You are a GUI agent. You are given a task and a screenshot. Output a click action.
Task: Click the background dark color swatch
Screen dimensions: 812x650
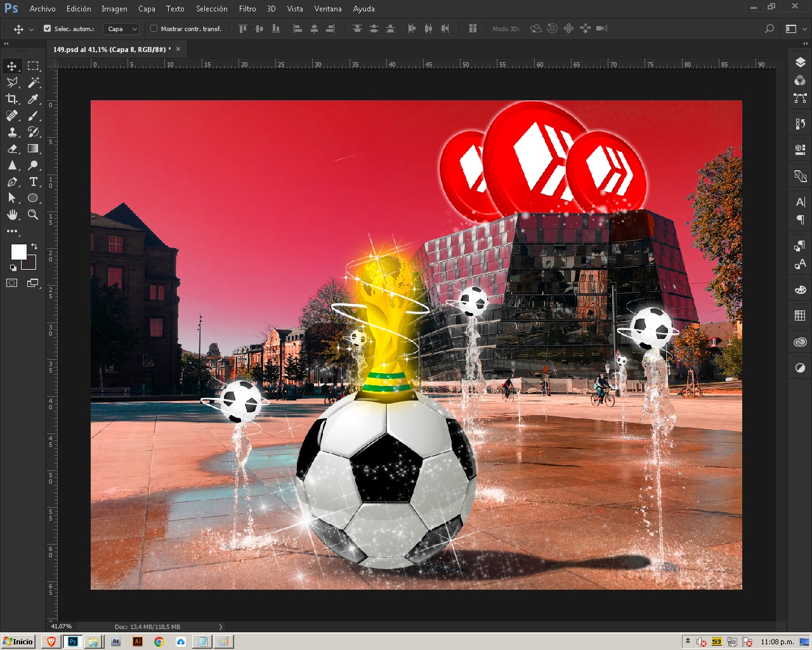point(32,265)
